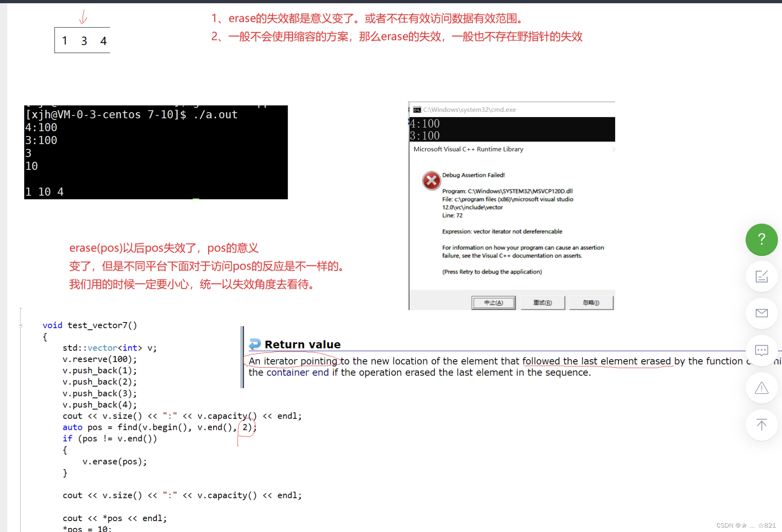Click 'C:\Windows\system32\cmd.exe' window title
Screen dimensions: 782x532
point(469,110)
